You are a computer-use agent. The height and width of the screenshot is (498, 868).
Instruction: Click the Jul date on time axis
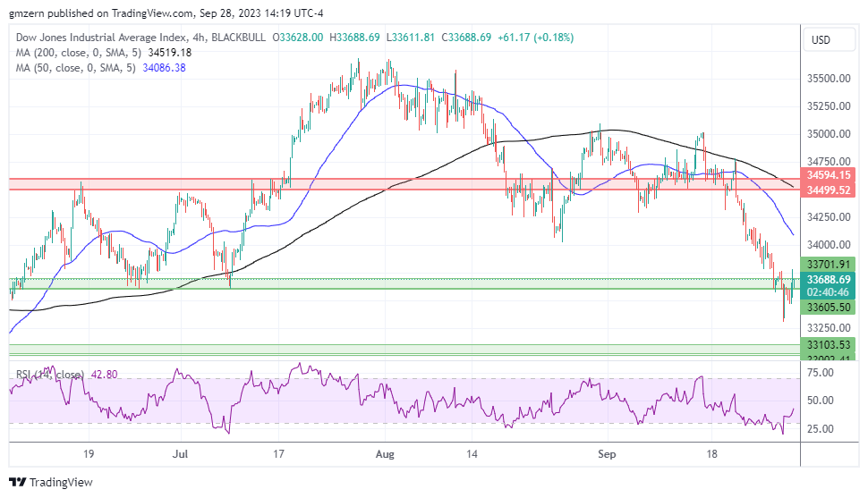pyautogui.click(x=182, y=454)
